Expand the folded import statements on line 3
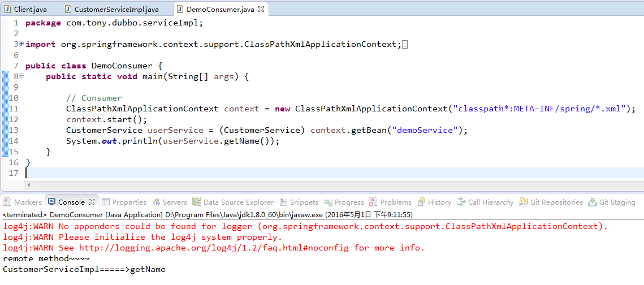644x285 pixels. tap(21, 43)
